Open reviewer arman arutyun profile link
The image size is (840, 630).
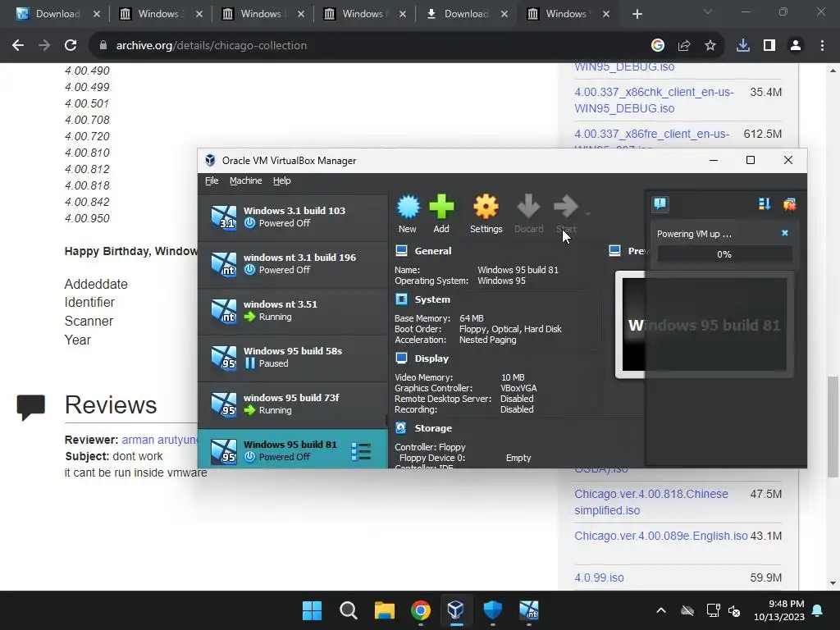(x=160, y=440)
